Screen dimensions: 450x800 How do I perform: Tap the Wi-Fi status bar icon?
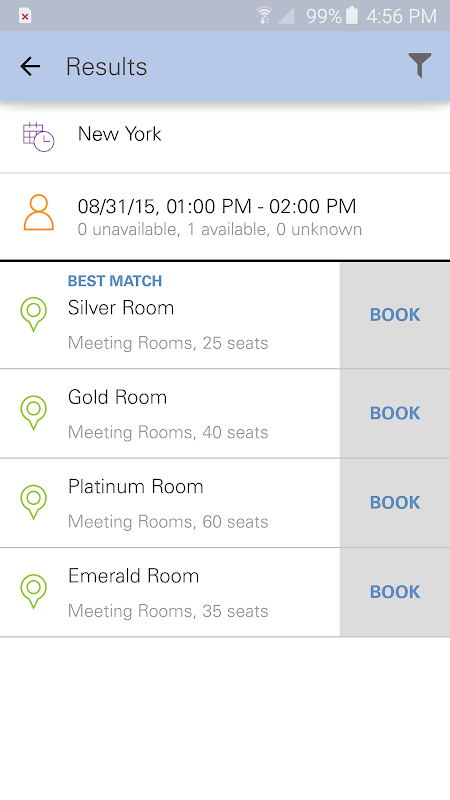pos(264,15)
